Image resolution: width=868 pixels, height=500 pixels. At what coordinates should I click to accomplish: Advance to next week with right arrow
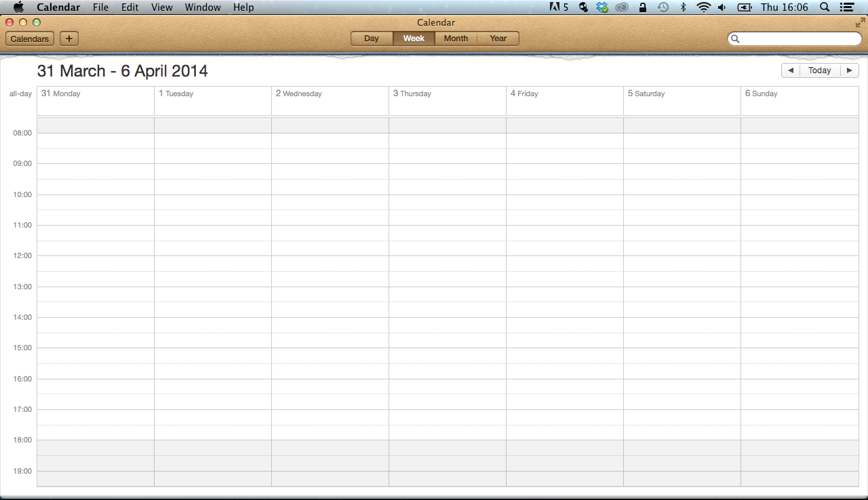849,70
